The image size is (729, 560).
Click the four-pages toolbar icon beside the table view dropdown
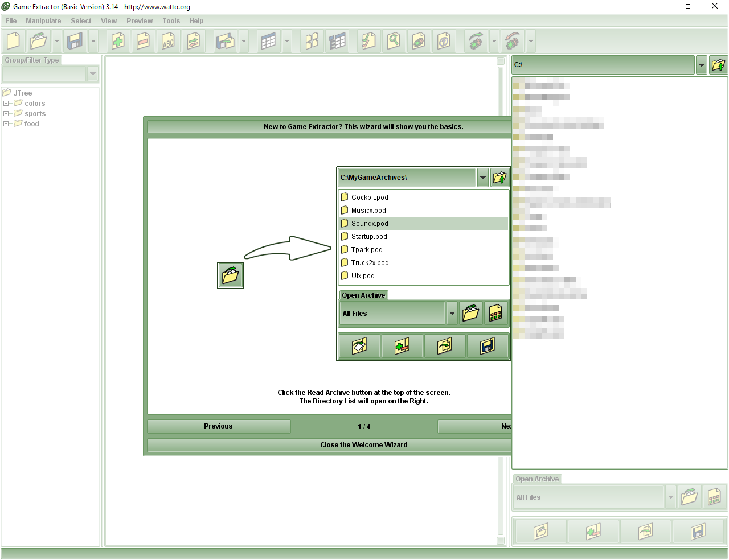click(x=312, y=41)
